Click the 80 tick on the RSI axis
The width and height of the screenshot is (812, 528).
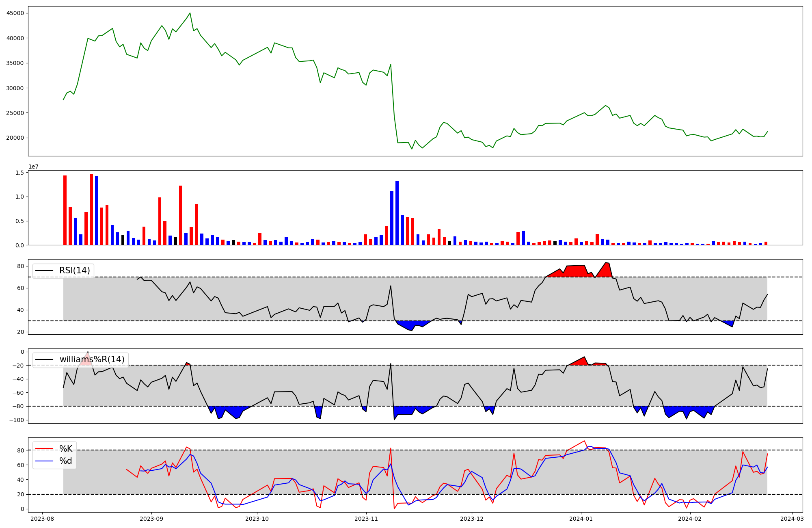click(20, 266)
